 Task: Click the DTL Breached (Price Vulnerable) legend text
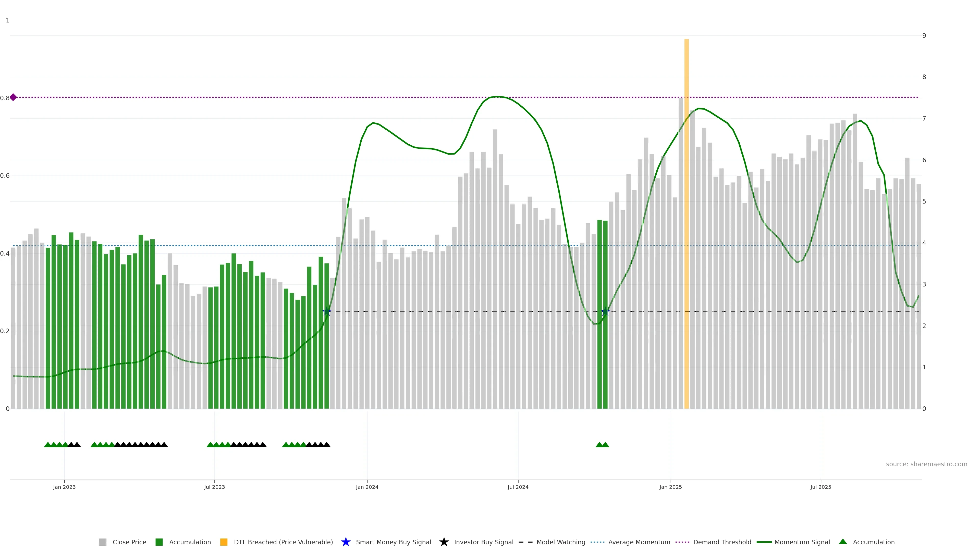[x=283, y=542]
